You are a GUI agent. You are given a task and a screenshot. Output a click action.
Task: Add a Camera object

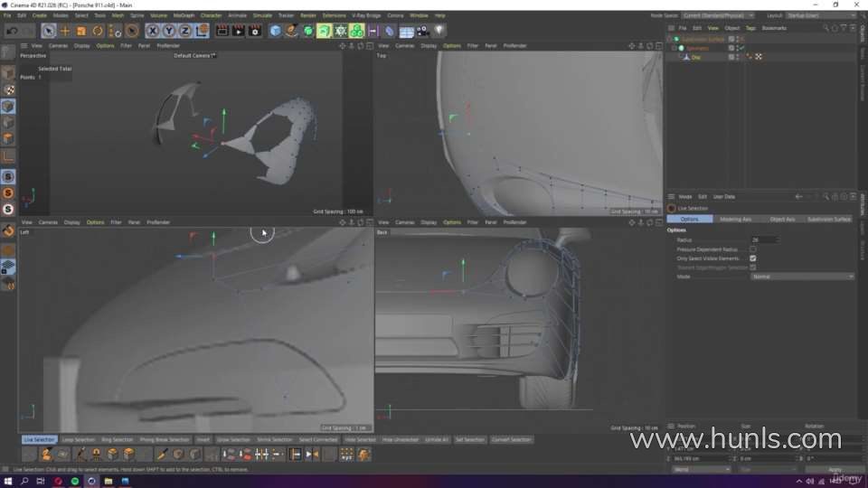(x=422, y=31)
